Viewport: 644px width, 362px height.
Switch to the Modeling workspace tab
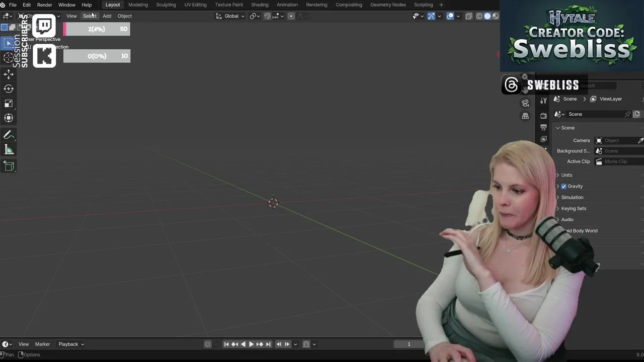(x=138, y=5)
